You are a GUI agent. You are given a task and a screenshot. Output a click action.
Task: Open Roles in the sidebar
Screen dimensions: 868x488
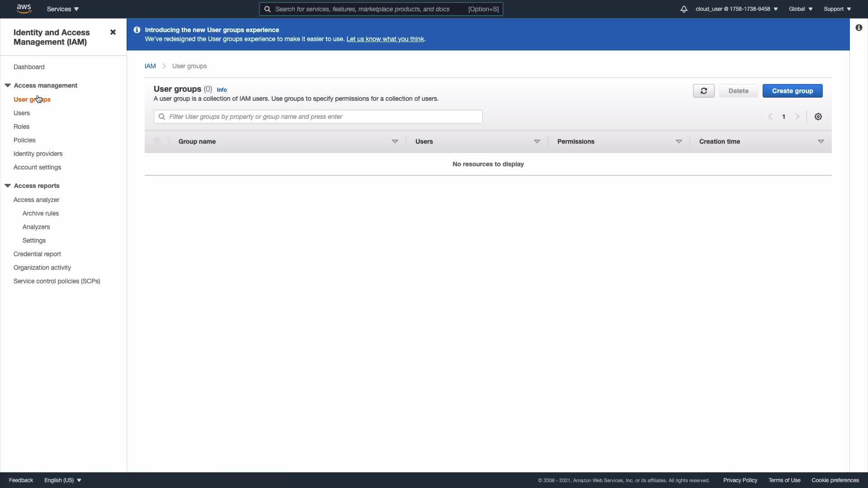click(x=21, y=127)
